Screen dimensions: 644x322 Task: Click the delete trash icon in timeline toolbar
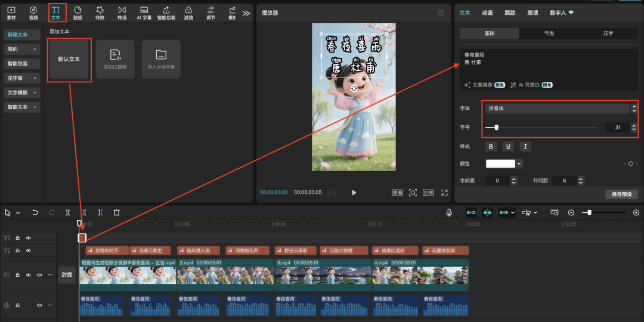coord(117,212)
